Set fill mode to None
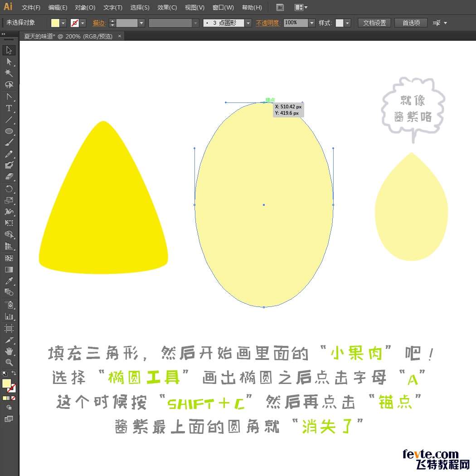 click(x=13, y=398)
